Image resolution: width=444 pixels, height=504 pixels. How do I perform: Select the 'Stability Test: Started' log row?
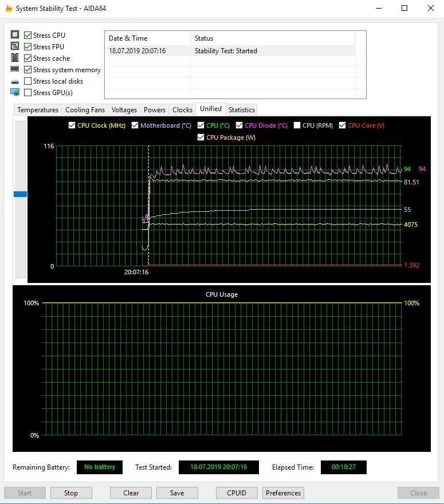click(x=230, y=51)
